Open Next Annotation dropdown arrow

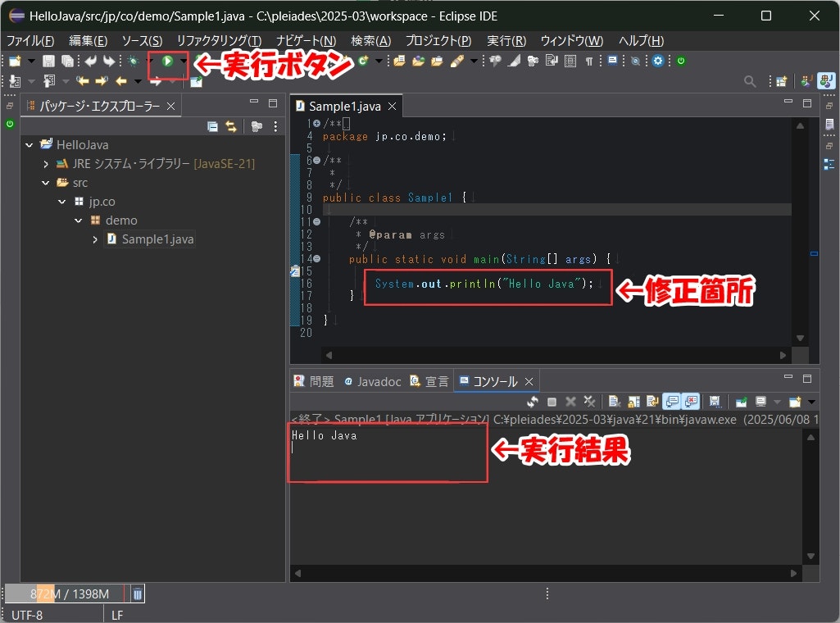[x=31, y=81]
